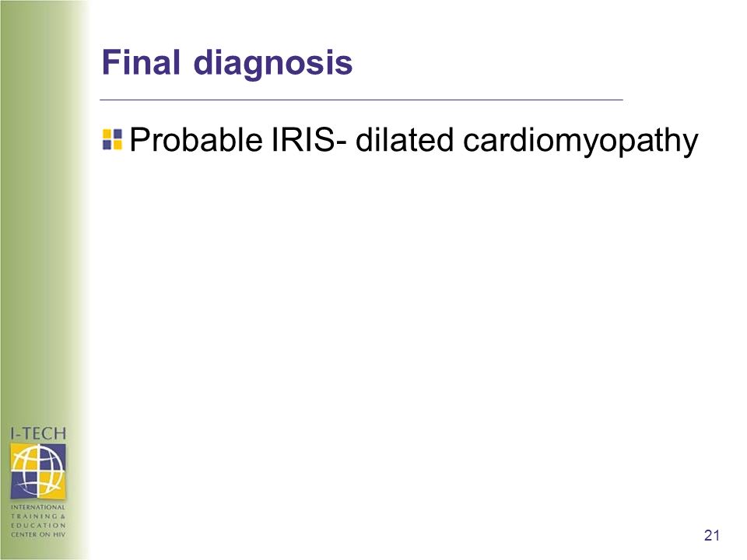Click slide number 21

coord(712,535)
